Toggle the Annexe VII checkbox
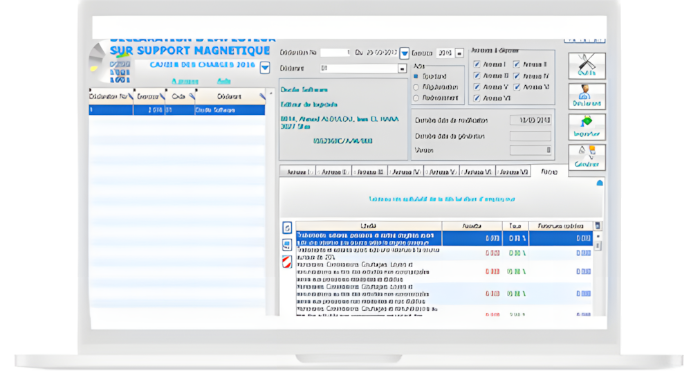Viewport: 700px width, 371px height. [x=476, y=98]
